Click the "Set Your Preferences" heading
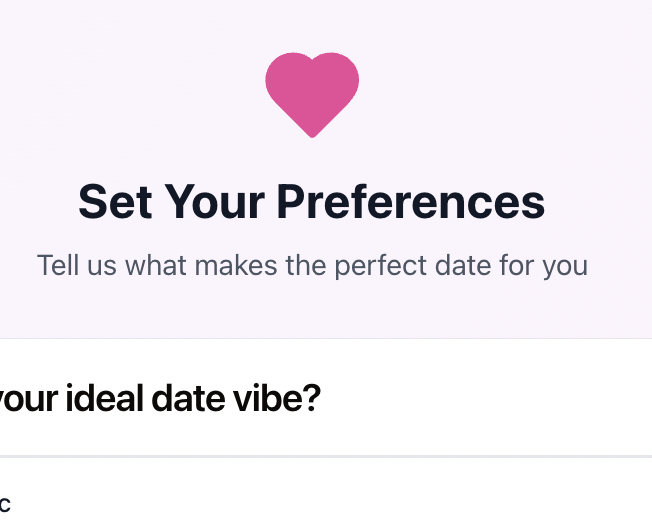Viewport: 652px width, 528px height. coord(312,201)
